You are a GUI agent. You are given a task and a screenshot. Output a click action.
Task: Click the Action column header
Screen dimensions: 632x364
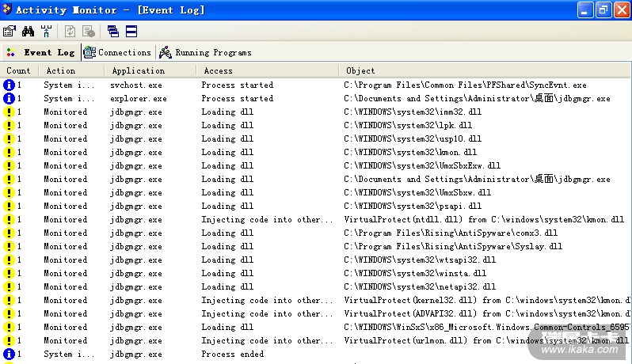pos(61,71)
